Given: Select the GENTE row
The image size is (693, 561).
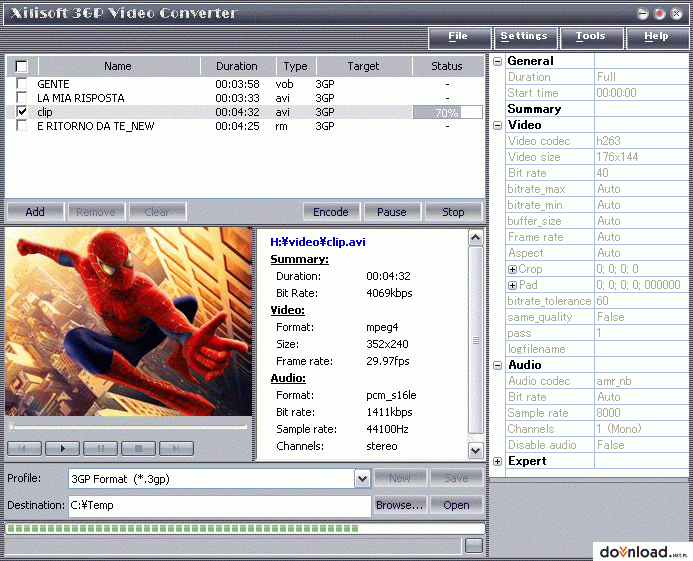Looking at the screenshot, I should [244, 84].
